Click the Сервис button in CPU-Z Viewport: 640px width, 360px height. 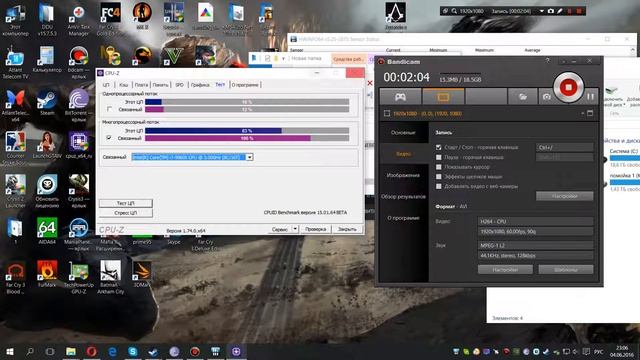[x=280, y=229]
